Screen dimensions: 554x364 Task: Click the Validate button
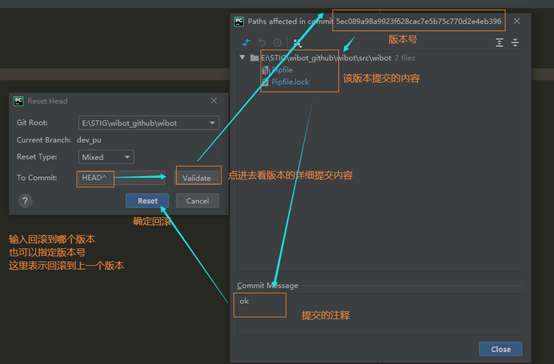tap(197, 178)
